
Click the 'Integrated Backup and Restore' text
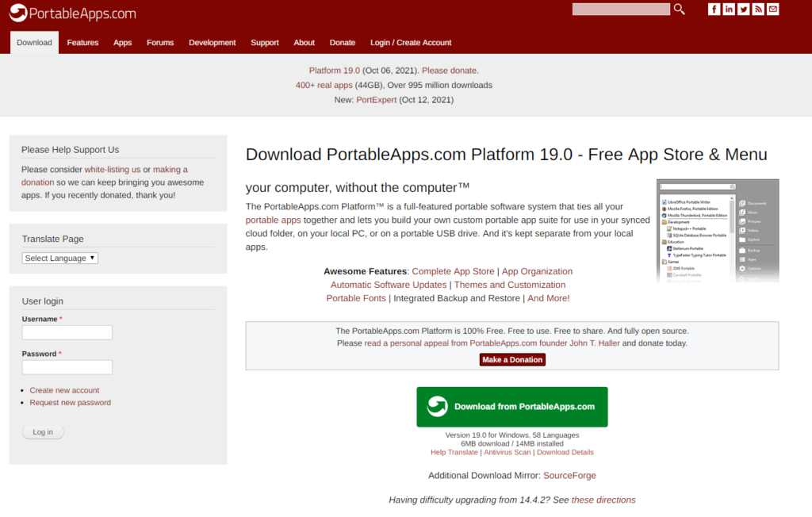pos(457,298)
